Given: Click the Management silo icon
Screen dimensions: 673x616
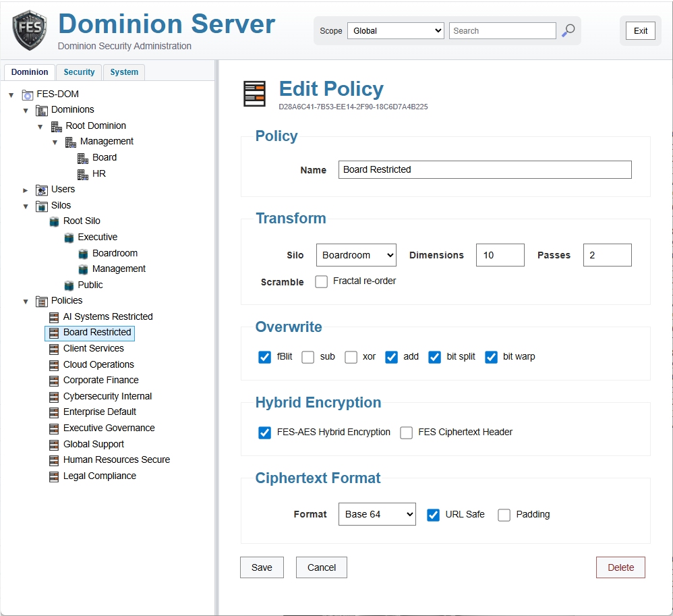Looking at the screenshot, I should click(83, 269).
